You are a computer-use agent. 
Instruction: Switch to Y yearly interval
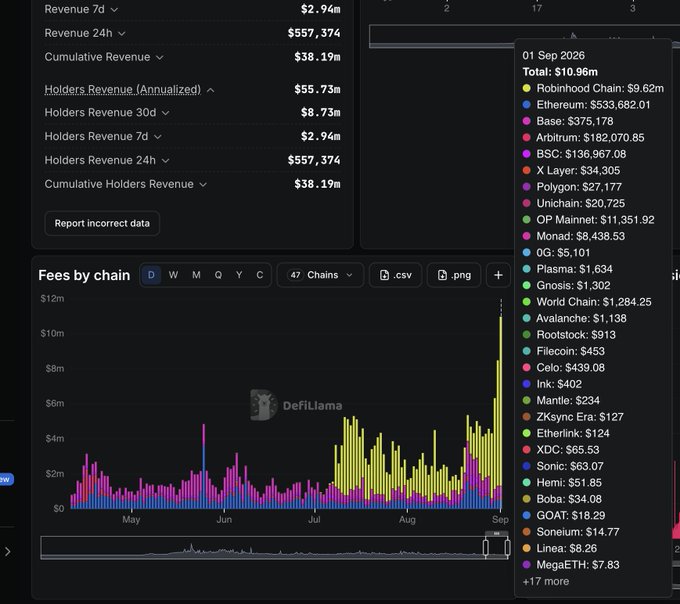pyautogui.click(x=239, y=275)
